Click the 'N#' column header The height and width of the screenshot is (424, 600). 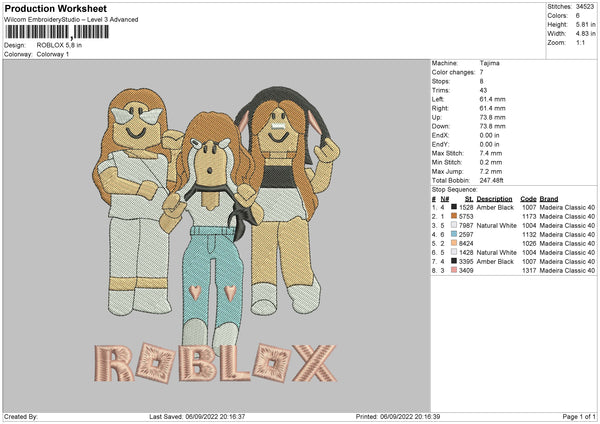point(445,199)
